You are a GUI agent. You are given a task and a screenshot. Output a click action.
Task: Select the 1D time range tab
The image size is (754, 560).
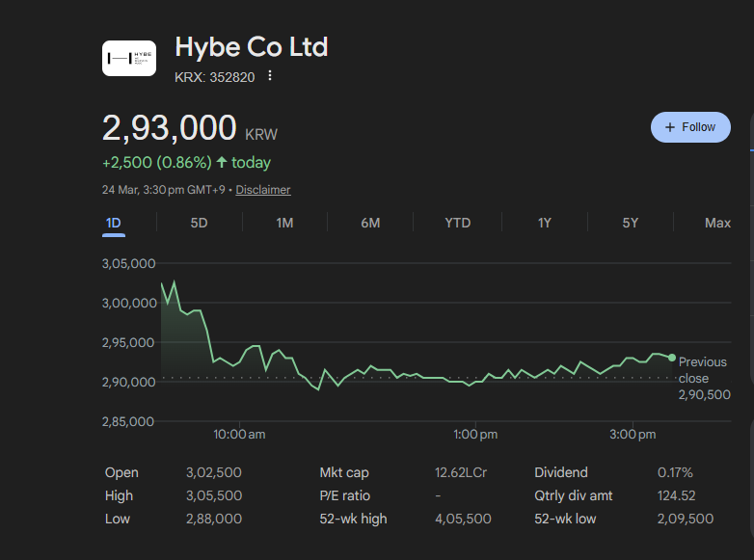(114, 223)
